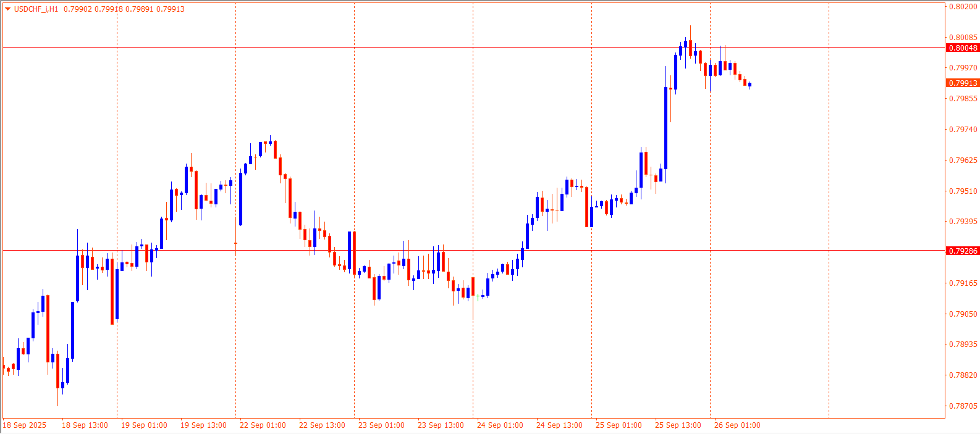The image size is (980, 434).
Task: Click the 23 Sep 01:00 time label
Action: 381,425
